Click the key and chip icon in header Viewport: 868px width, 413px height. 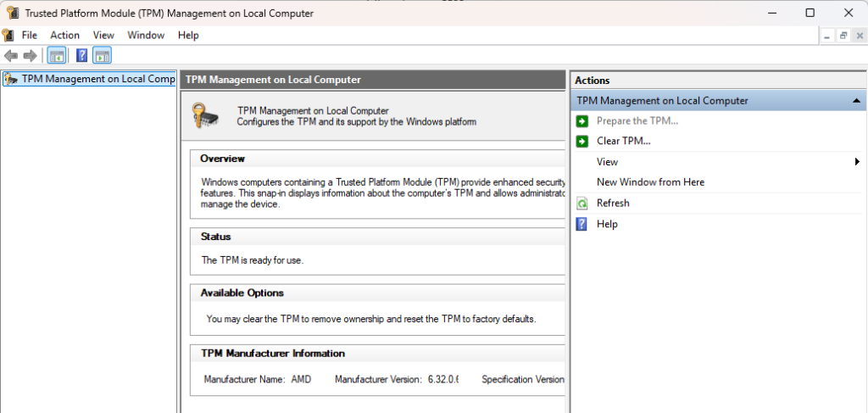[x=205, y=114]
